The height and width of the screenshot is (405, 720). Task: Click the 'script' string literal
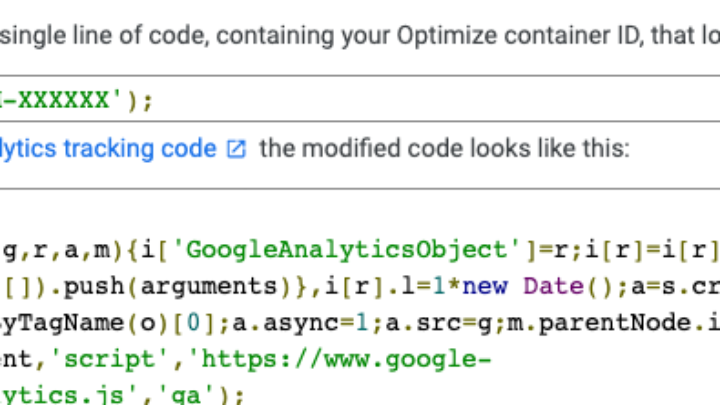pos(109,359)
